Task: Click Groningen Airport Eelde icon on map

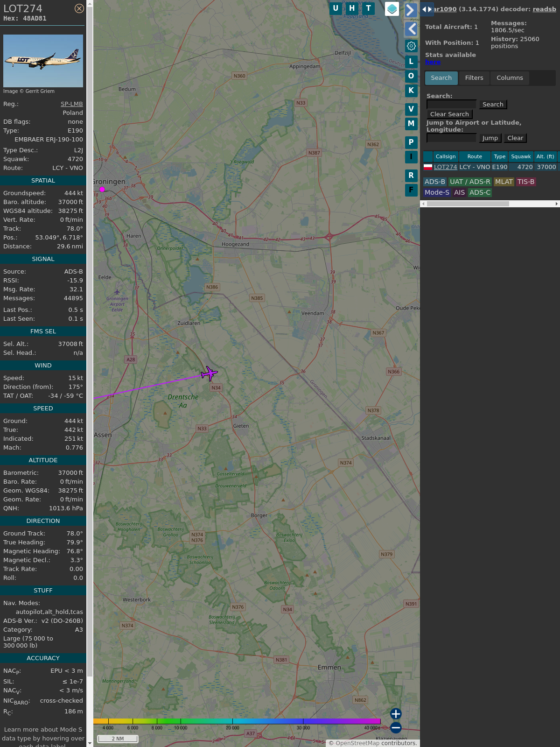Action: (117, 292)
